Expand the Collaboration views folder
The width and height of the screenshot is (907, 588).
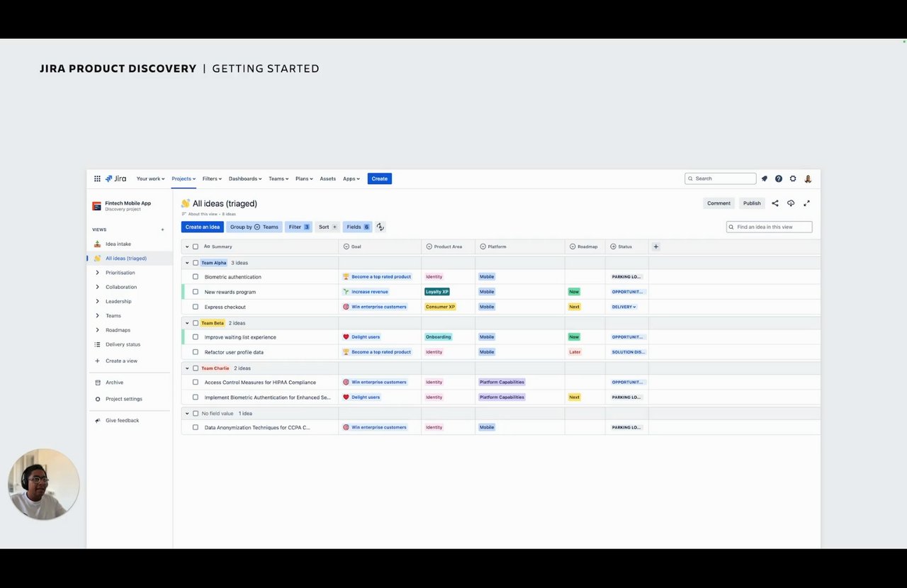(97, 287)
